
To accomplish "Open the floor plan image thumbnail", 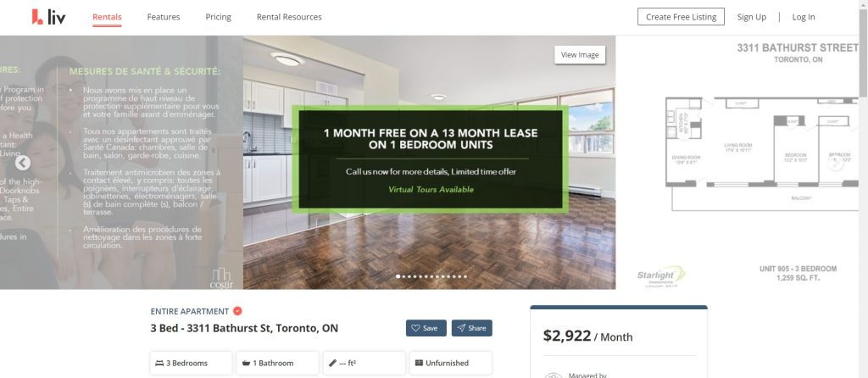I will click(x=742, y=163).
